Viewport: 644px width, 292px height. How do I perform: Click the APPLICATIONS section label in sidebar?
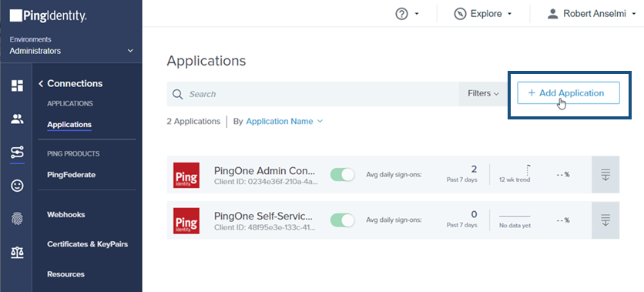pos(70,104)
